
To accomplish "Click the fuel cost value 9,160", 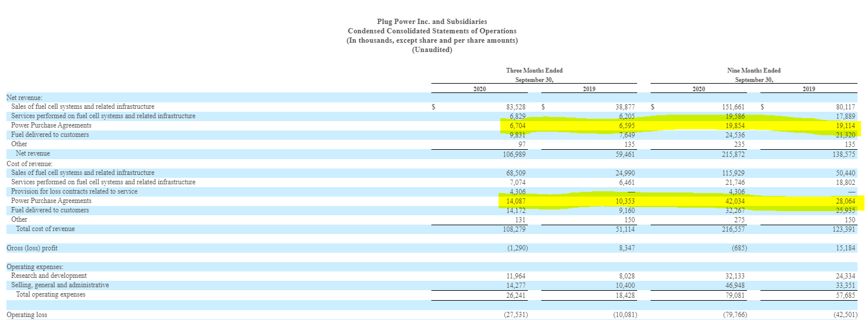I will 627,210.
